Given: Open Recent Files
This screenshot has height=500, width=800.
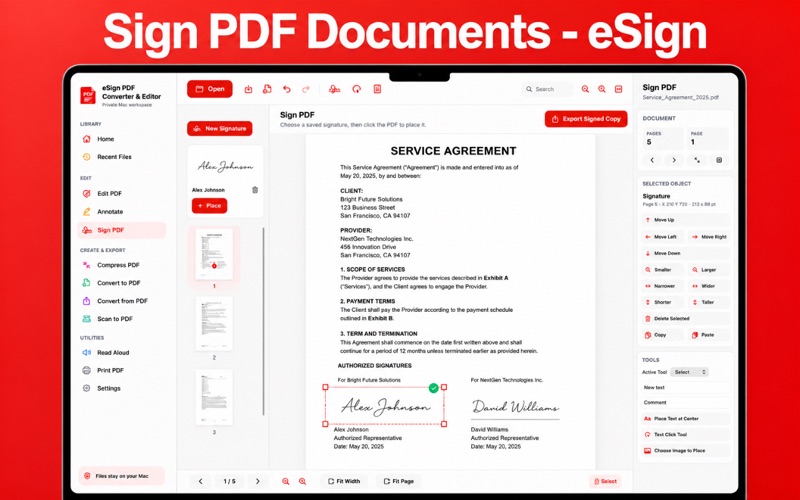Looking at the screenshot, I should click(121, 157).
